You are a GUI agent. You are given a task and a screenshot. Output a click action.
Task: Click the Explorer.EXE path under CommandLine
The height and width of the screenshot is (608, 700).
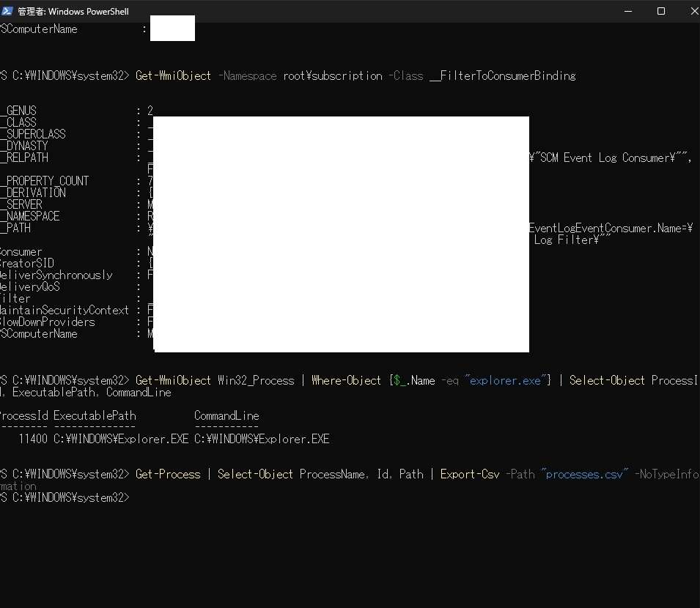pyautogui.click(x=262, y=439)
